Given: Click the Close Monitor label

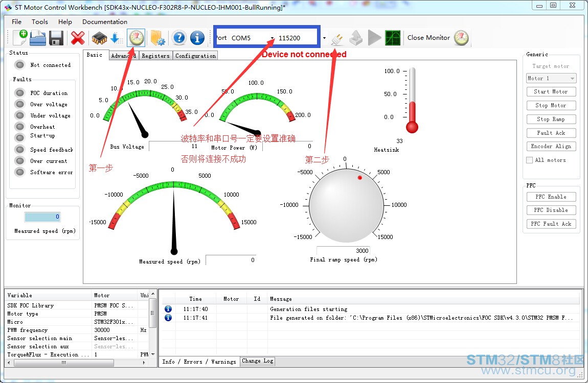Looking at the screenshot, I should (x=428, y=38).
